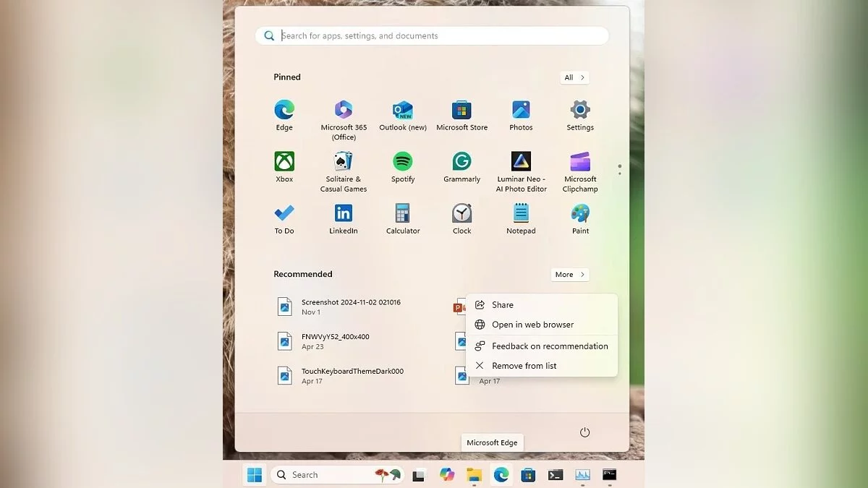Open the Xbox app icon
The height and width of the screenshot is (488, 868).
(284, 162)
